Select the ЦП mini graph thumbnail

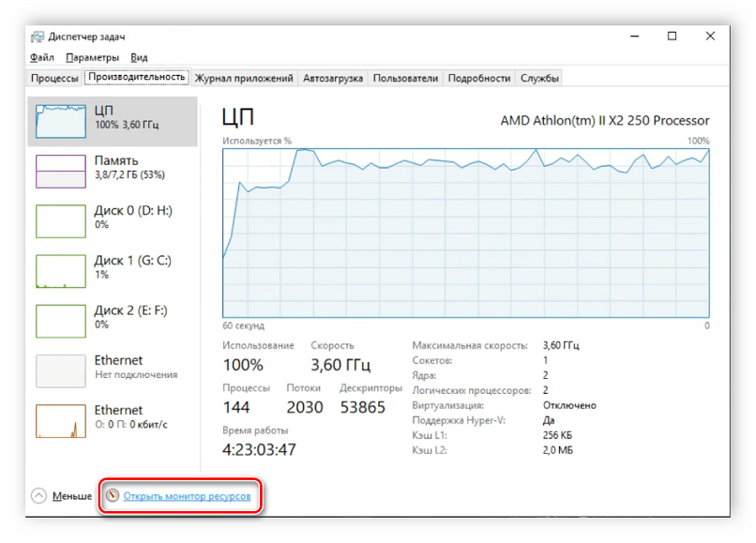click(x=61, y=122)
